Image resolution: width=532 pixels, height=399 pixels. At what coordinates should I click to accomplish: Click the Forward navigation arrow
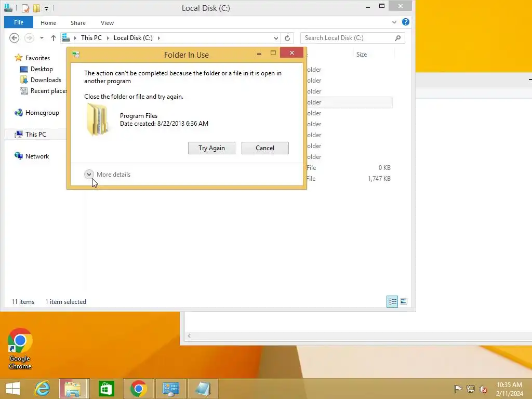point(30,37)
